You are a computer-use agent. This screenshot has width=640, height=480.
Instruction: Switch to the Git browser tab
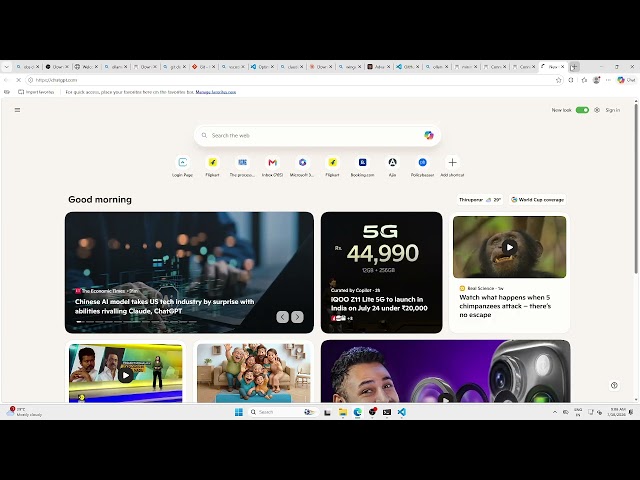pyautogui.click(x=204, y=67)
